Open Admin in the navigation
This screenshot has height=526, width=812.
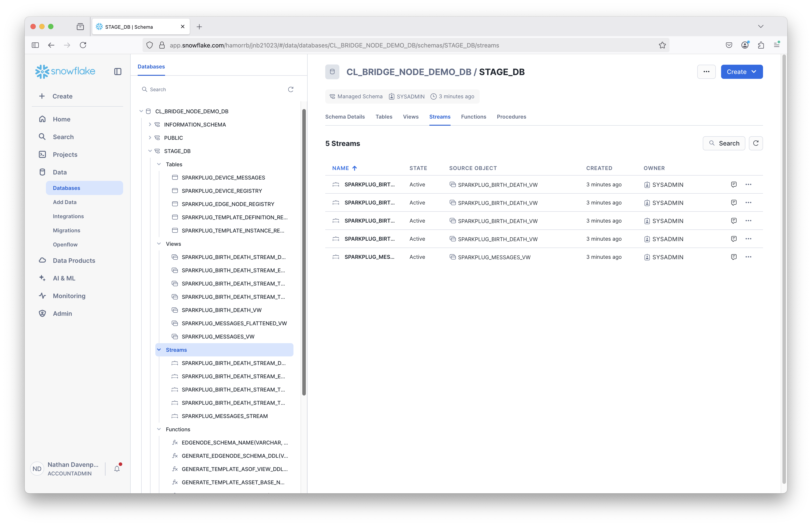62,313
